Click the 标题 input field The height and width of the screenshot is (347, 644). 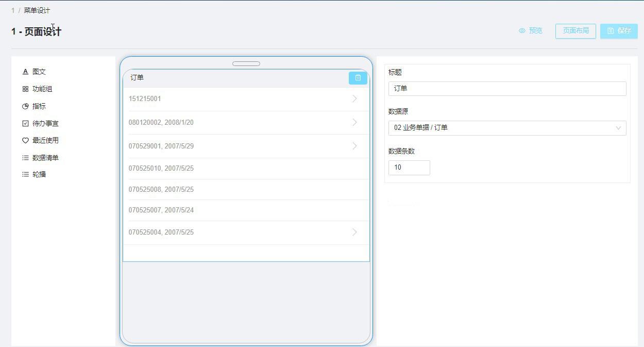click(507, 89)
